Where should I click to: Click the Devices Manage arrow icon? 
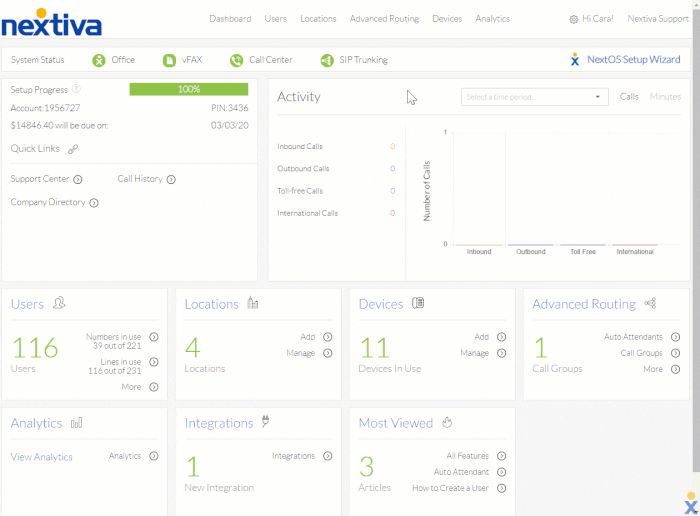point(502,353)
